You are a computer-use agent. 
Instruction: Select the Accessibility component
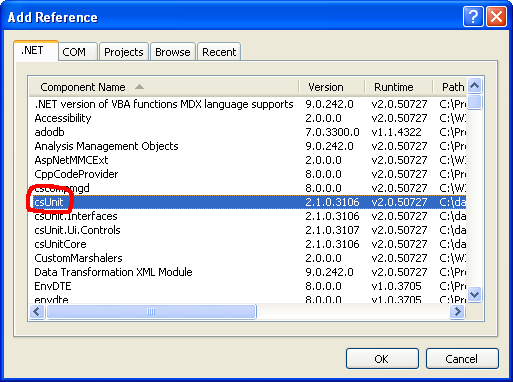[63, 118]
